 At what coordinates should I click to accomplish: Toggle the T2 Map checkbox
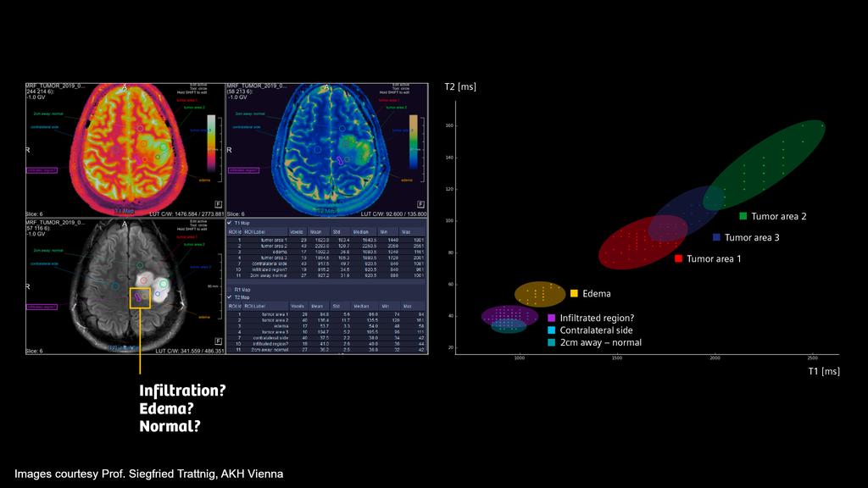click(230, 297)
